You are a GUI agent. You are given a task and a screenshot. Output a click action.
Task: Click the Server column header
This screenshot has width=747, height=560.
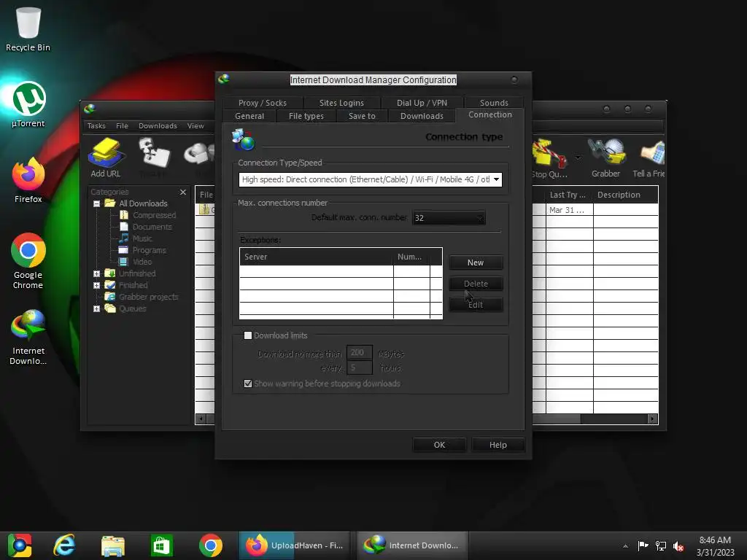click(x=317, y=257)
